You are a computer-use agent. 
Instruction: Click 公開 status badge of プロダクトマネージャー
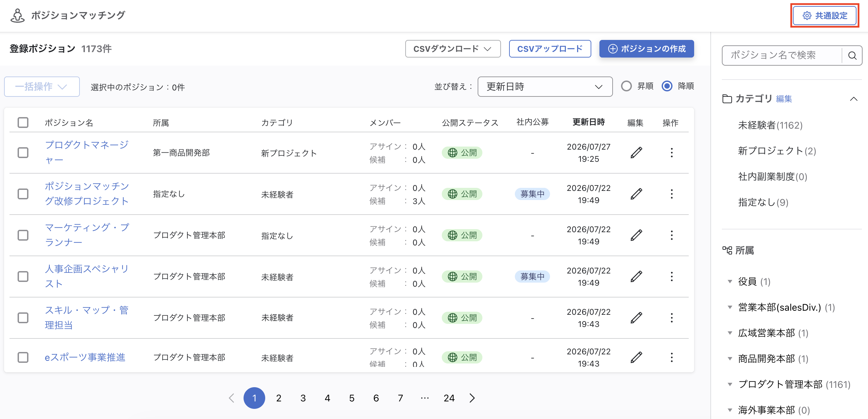pyautogui.click(x=462, y=153)
